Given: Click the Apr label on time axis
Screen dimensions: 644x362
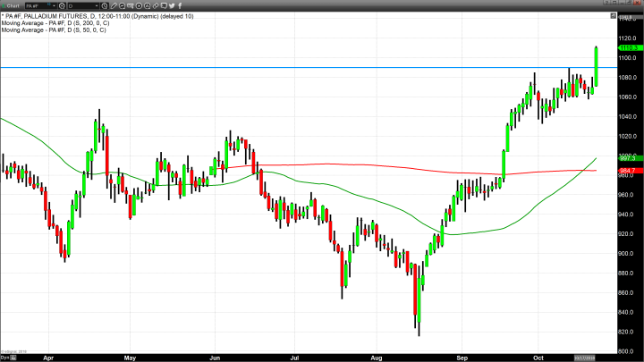Looking at the screenshot, I should 48,358.
